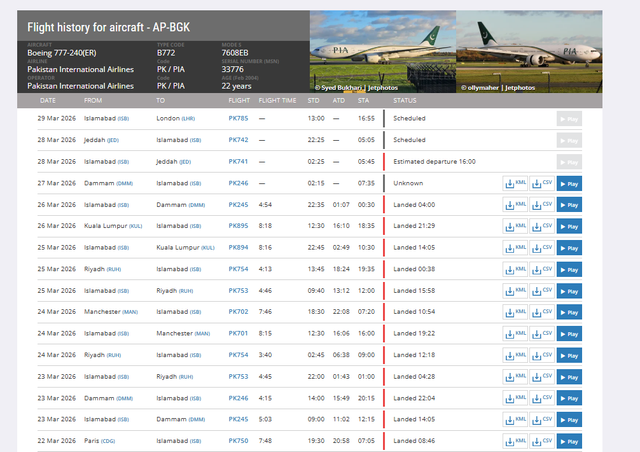The height and width of the screenshot is (452, 640).
Task: Download CSV for PK246 flight on 27 Mar
Action: [x=542, y=183]
